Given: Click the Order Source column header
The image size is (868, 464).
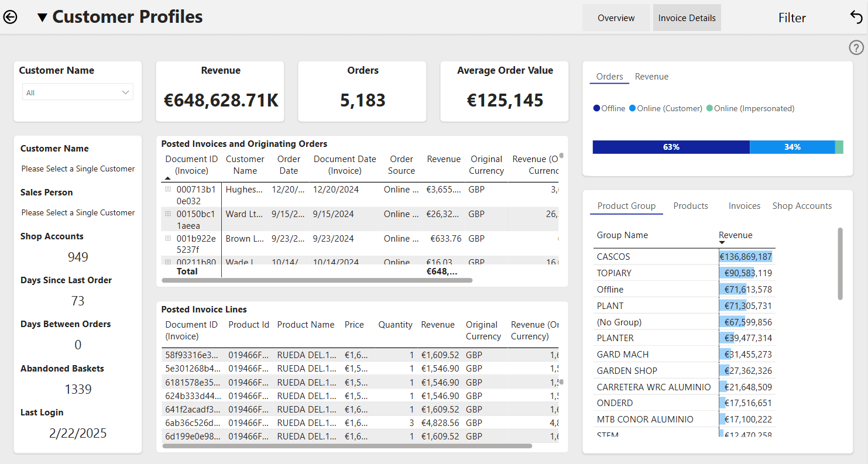Looking at the screenshot, I should click(402, 165).
